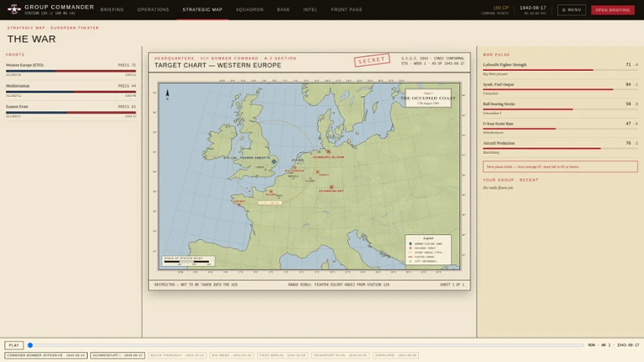The image size is (644, 362).
Task: Click the north arrow on the chart
Action: tap(167, 94)
